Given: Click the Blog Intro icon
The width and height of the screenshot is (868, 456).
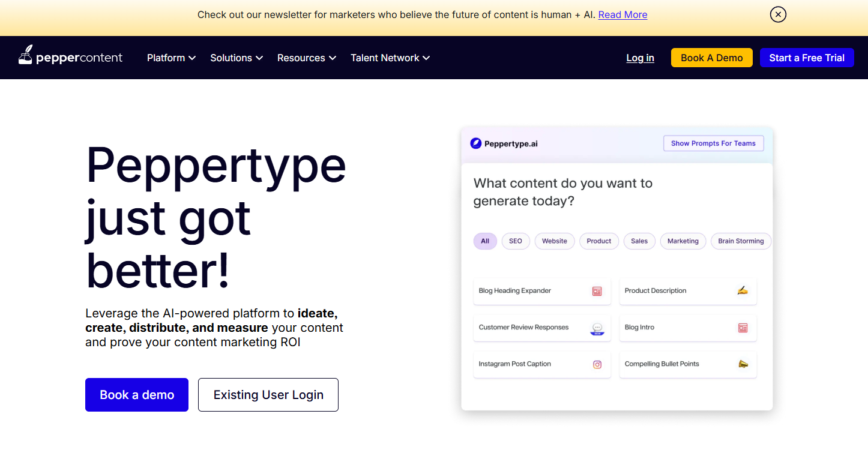Looking at the screenshot, I should 743,328.
